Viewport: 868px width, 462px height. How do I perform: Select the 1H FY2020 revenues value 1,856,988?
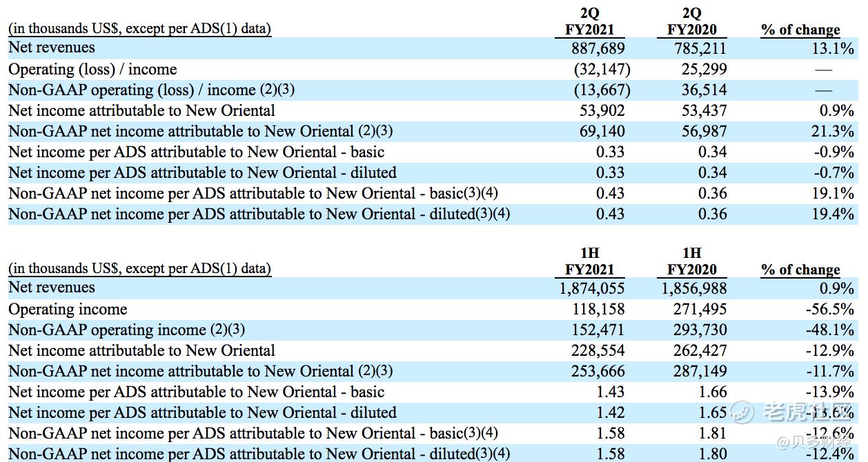(x=695, y=288)
